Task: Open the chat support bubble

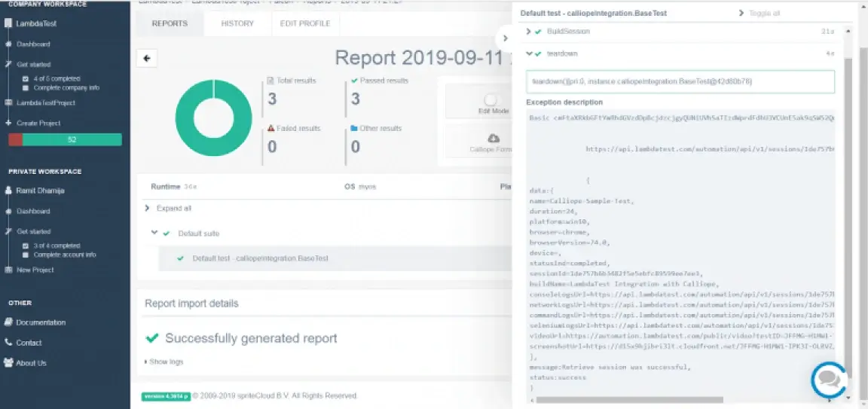Action: pos(829,380)
